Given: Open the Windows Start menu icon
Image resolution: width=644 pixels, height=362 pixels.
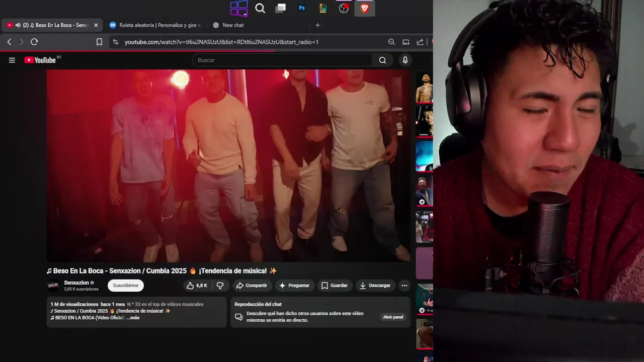Looking at the screenshot, I should (x=239, y=8).
